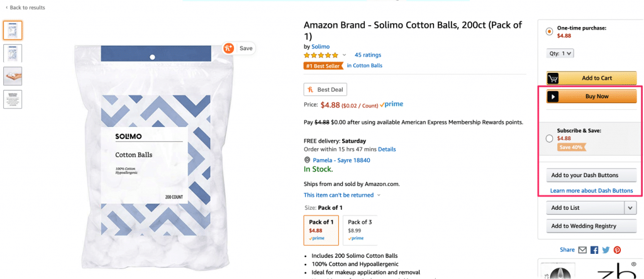Click the delivery location pin icon
This screenshot has height=279, width=644.
click(307, 160)
